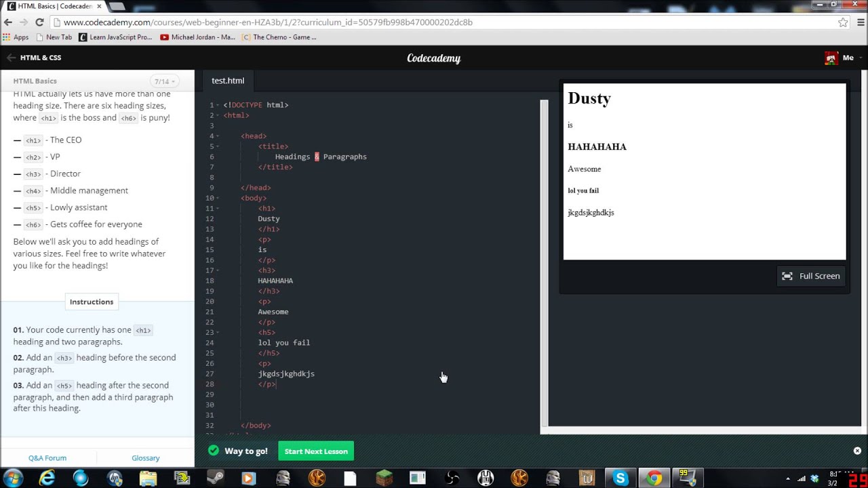
Task: Show hidden system tray icons
Action: coord(787,479)
